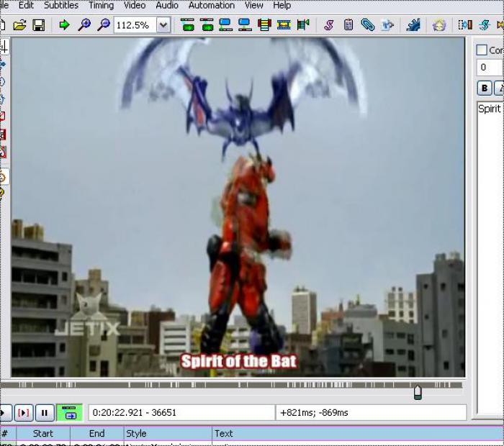The width and height of the screenshot is (504, 446).
Task: Jump video to subtitle start time icon
Action: (187, 24)
